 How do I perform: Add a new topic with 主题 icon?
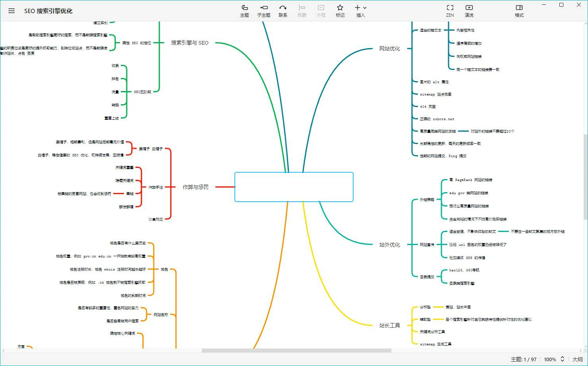click(x=244, y=11)
